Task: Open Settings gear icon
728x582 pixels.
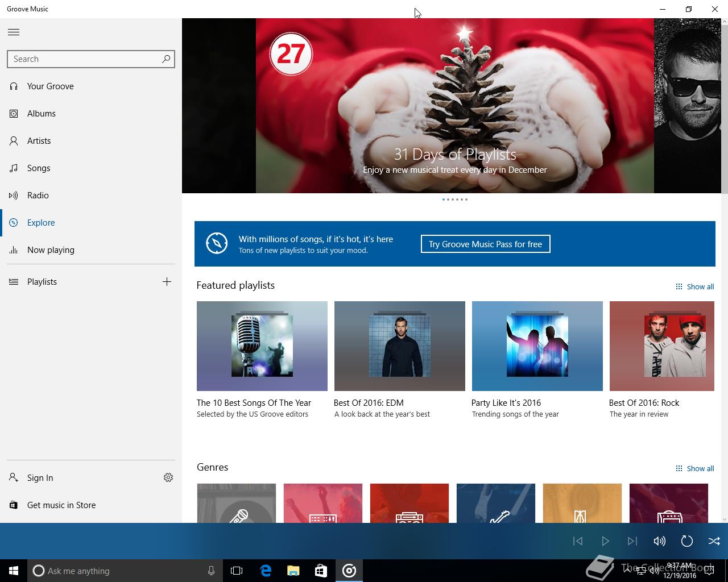Action: (x=168, y=478)
